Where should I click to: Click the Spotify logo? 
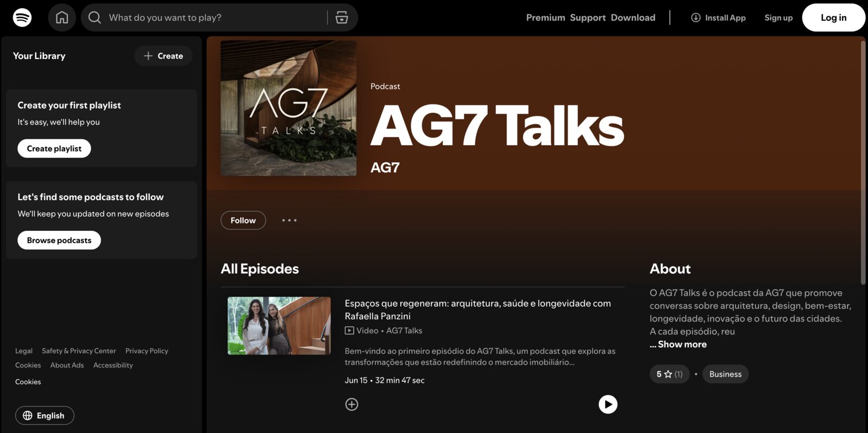click(22, 17)
